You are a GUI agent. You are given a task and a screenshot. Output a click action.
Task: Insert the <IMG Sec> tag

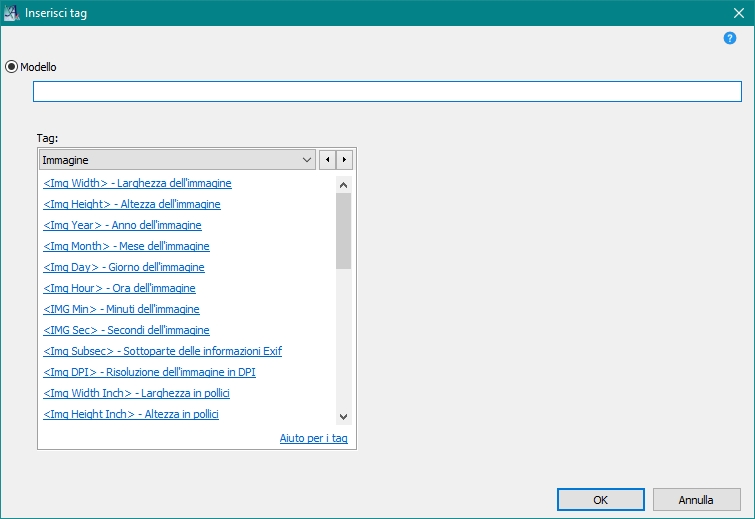click(x=126, y=330)
